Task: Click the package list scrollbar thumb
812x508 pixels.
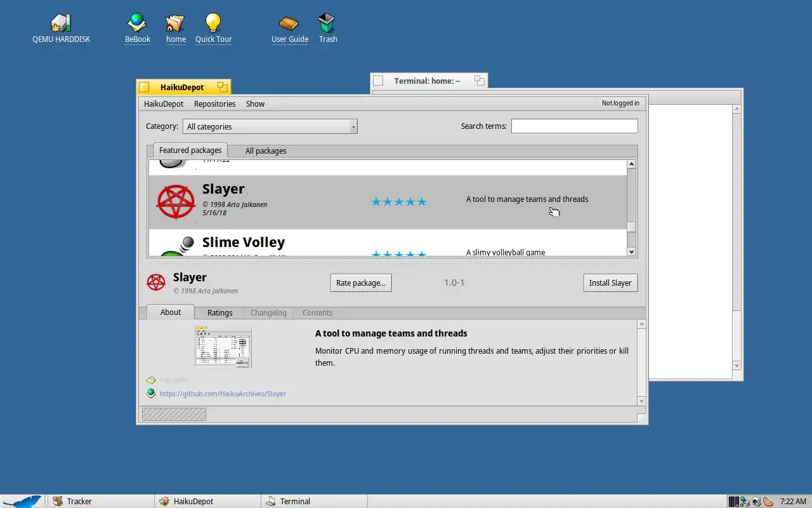Action: 631,227
